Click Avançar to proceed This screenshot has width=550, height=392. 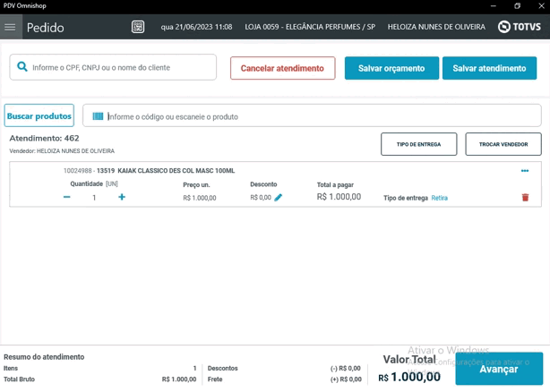pos(499,369)
